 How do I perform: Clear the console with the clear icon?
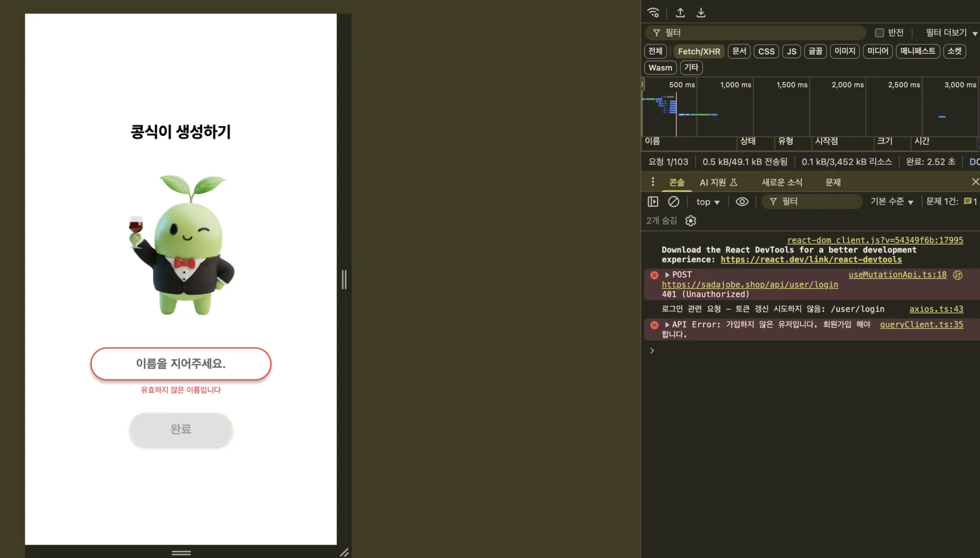674,202
